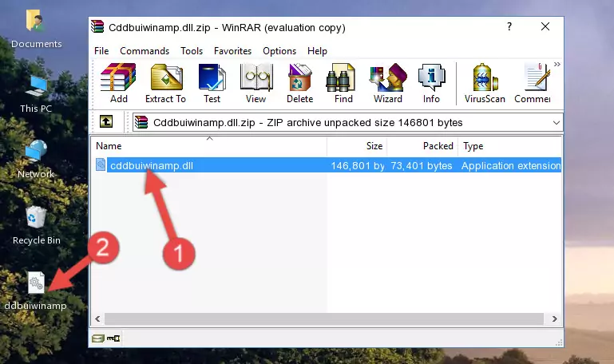Click the status bar drive icon

[x=98, y=338]
